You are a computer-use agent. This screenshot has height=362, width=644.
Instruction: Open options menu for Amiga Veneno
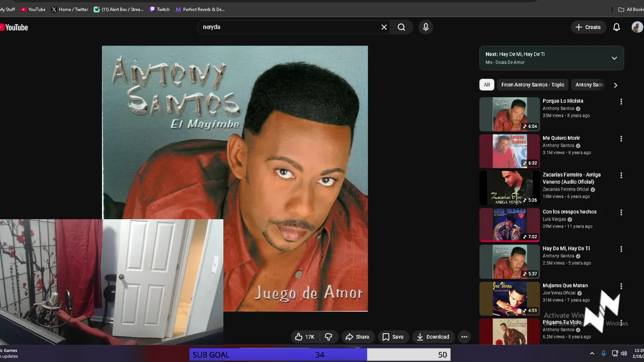(x=621, y=175)
